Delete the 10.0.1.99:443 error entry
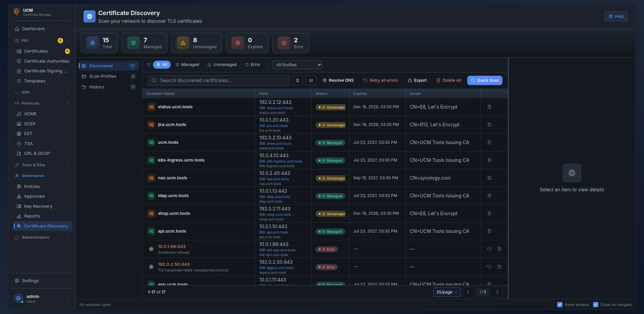 pos(499,249)
